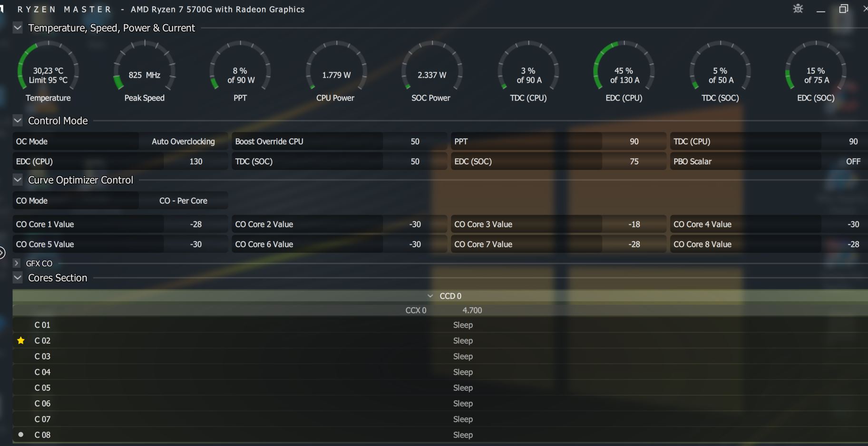Click the TDC (SOC) value 50 field
Image resolution: width=868 pixels, height=446 pixels.
coord(415,161)
